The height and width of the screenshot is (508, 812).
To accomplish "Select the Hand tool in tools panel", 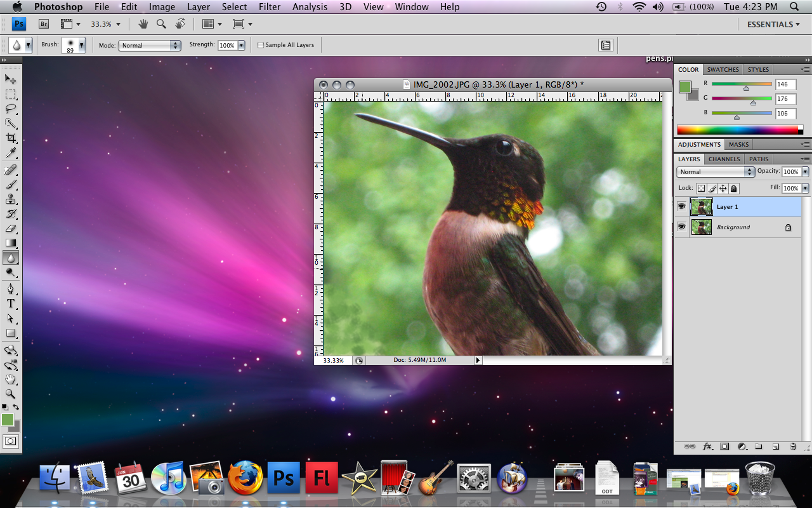I will (x=11, y=379).
